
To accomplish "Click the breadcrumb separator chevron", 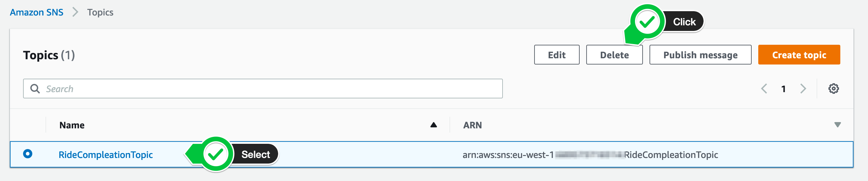I will click(75, 12).
